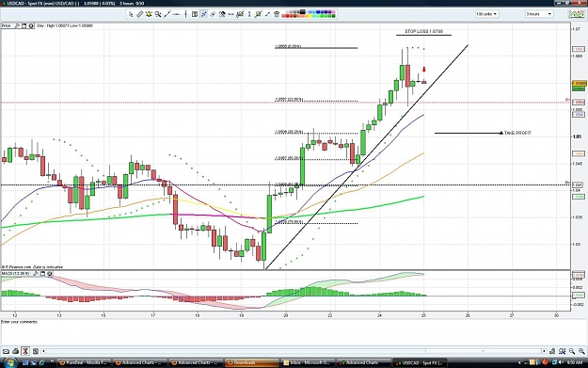Open the second chart pencil tool
The width and height of the screenshot is (588, 368).
258,14
